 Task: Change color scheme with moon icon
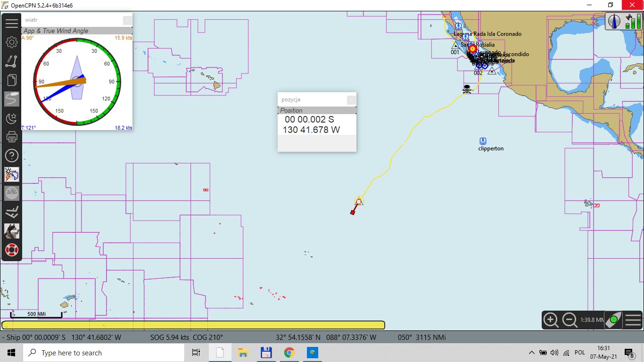(x=12, y=118)
